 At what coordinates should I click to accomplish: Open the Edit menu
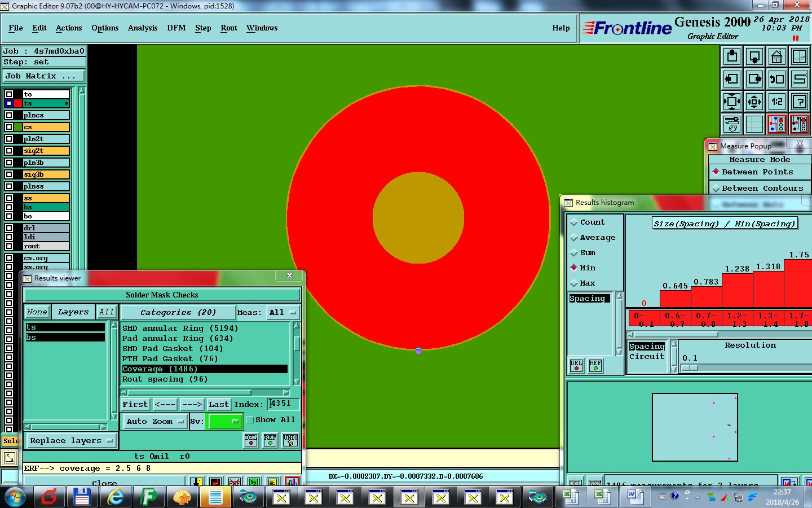[x=39, y=28]
